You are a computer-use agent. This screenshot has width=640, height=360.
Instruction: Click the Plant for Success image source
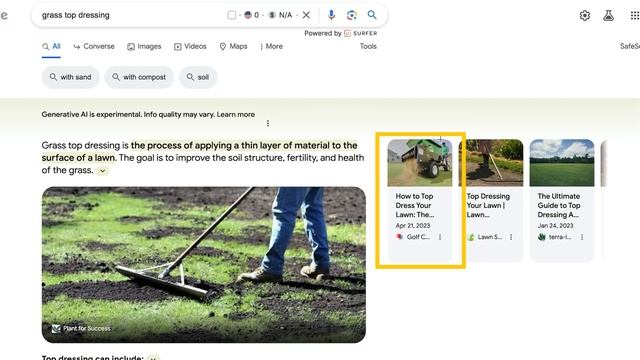[82, 329]
